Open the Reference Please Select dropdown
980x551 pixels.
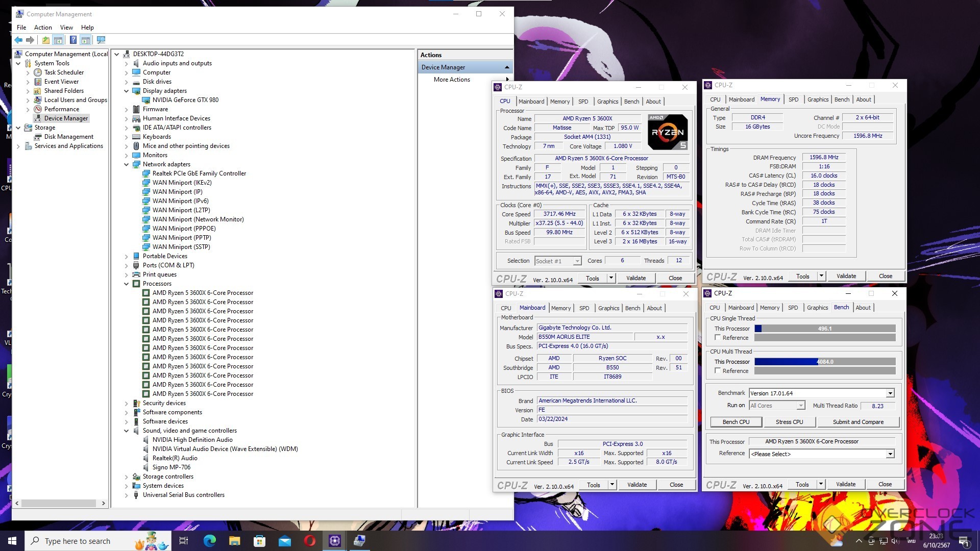click(x=890, y=454)
